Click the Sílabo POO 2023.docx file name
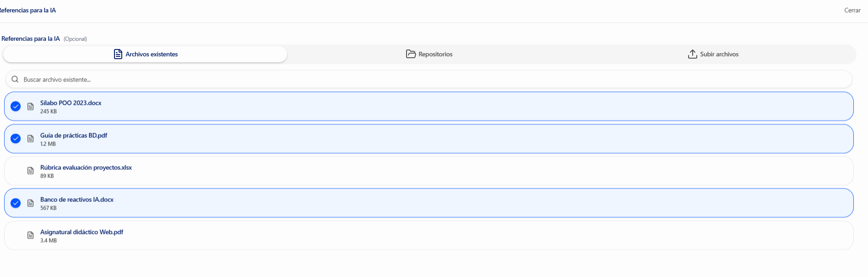The image size is (868, 277). click(x=71, y=103)
